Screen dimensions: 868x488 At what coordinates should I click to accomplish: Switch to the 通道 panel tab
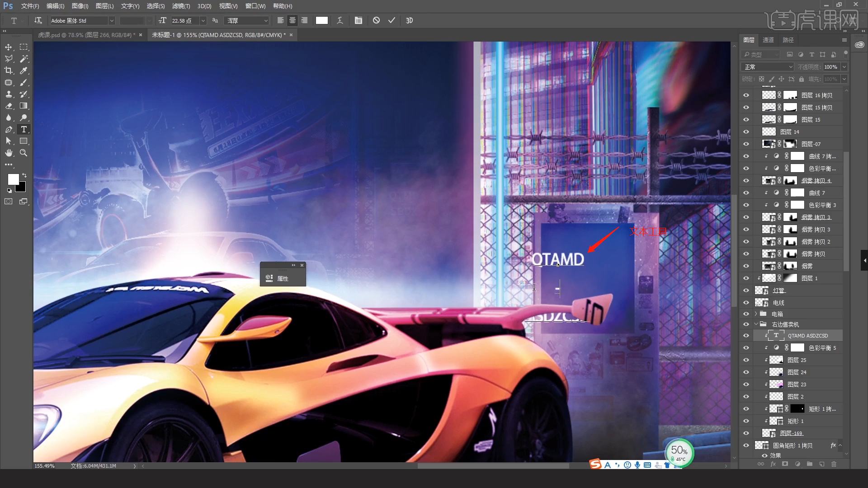[768, 40]
